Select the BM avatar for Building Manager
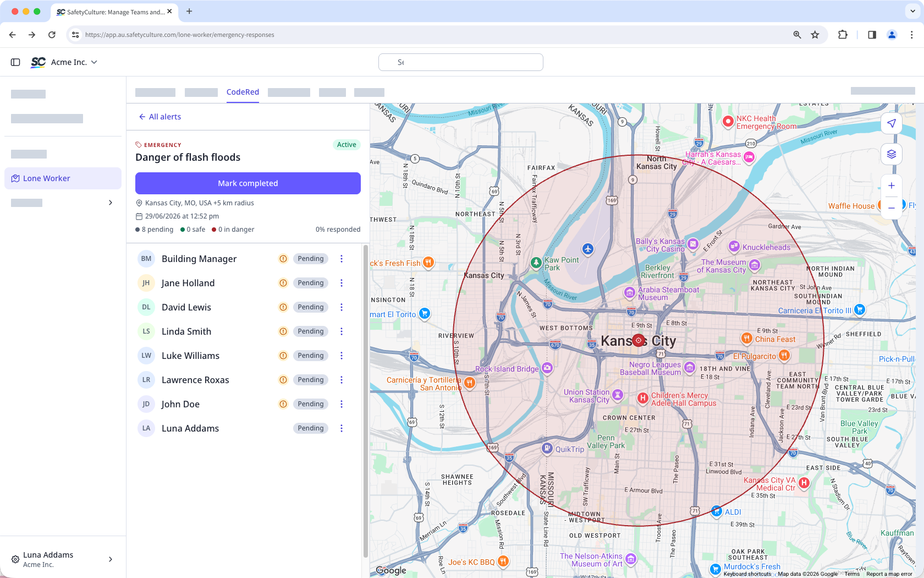Viewport: 924px width, 578px height. pyautogui.click(x=146, y=259)
